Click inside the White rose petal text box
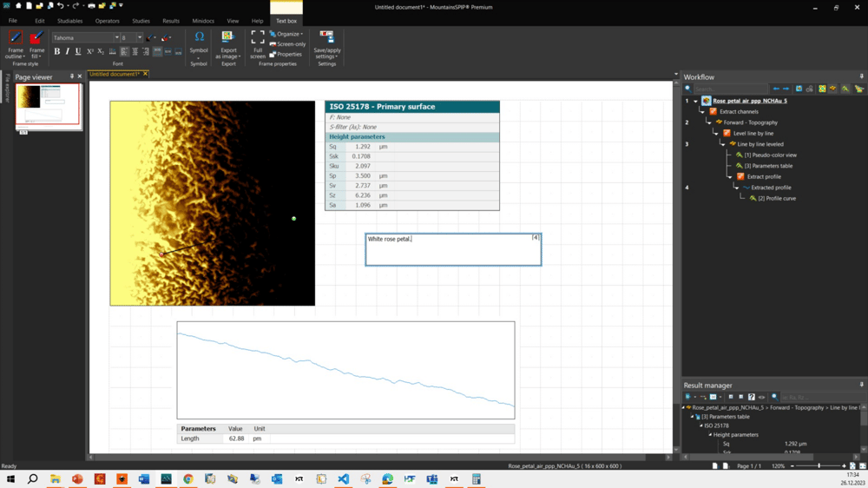Screen dimensions: 868x488 tap(453, 249)
